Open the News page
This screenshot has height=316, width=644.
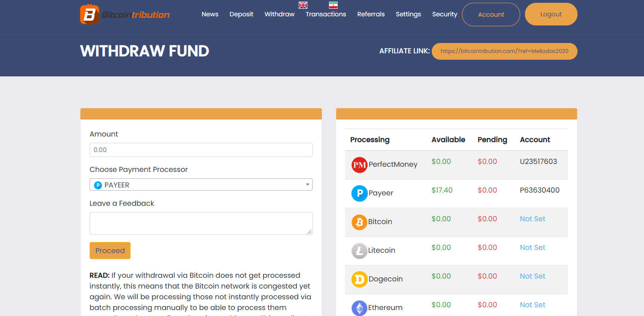click(x=210, y=14)
